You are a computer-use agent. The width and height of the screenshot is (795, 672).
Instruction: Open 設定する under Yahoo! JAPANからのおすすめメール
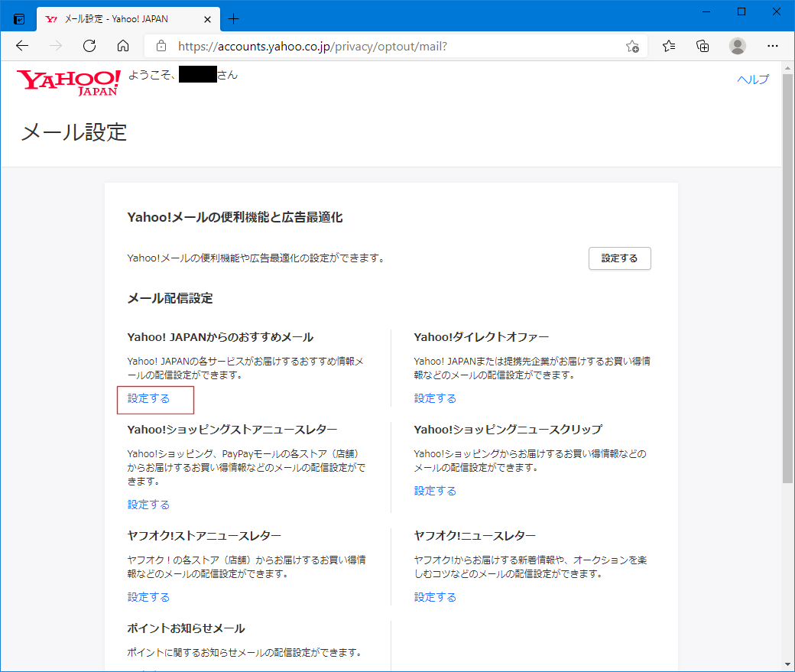pyautogui.click(x=148, y=398)
